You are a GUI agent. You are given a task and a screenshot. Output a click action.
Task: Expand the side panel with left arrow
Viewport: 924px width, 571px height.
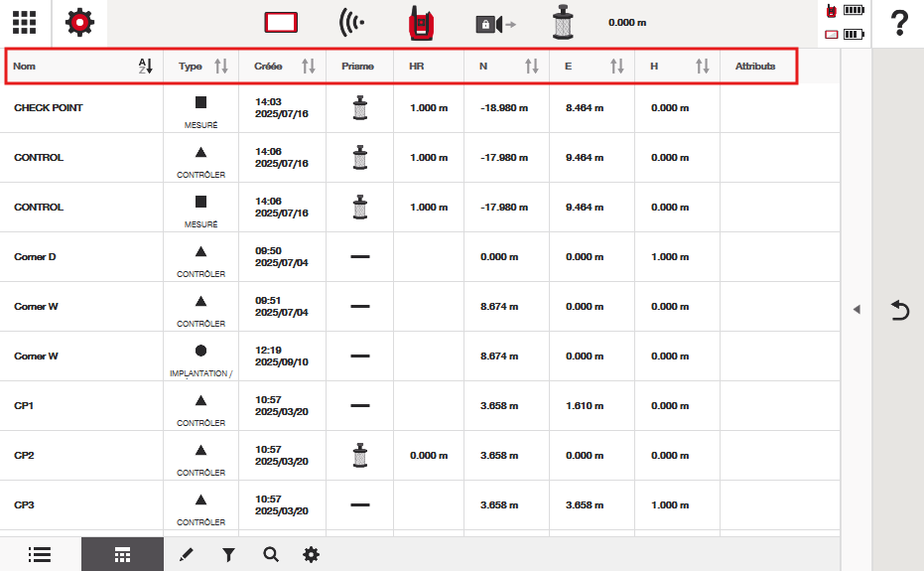856,310
